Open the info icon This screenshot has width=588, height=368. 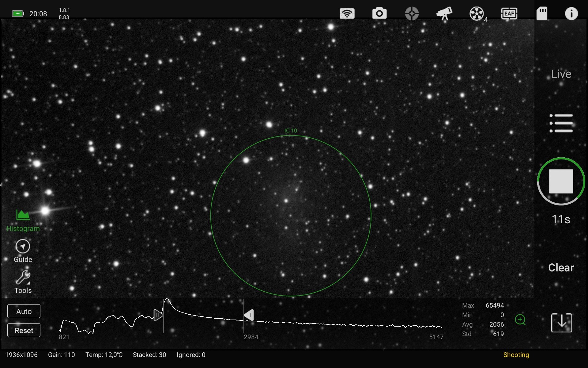(x=571, y=13)
